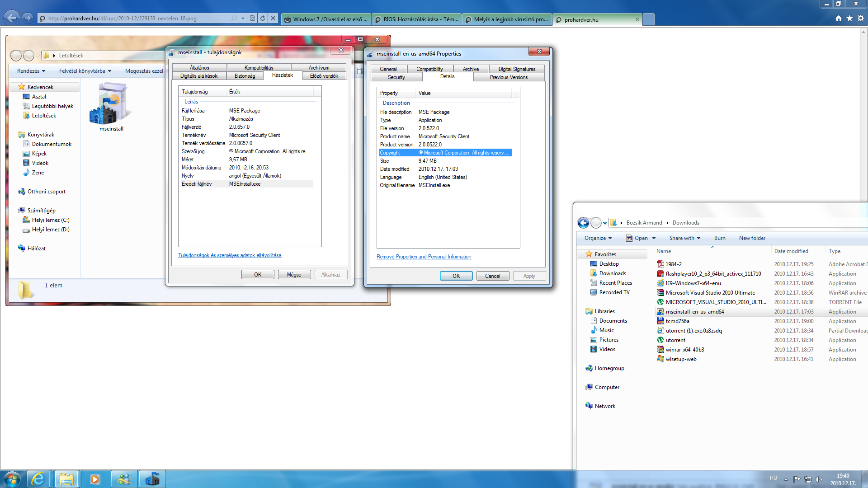Select Letöltések in the Kedvencek sidebar
This screenshot has width=868, height=488.
point(44,116)
